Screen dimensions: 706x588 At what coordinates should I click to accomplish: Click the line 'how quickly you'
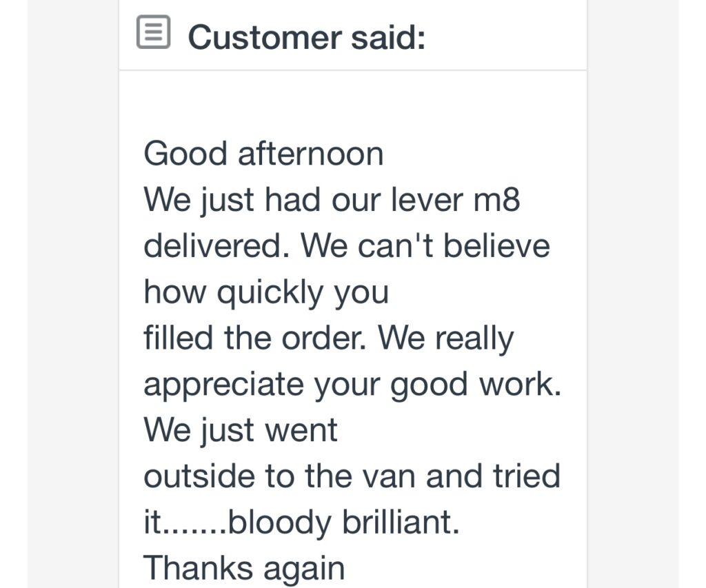(266, 294)
